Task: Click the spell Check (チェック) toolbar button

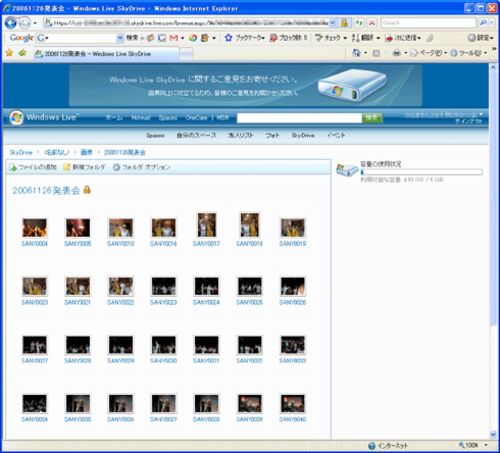Action: (331, 38)
